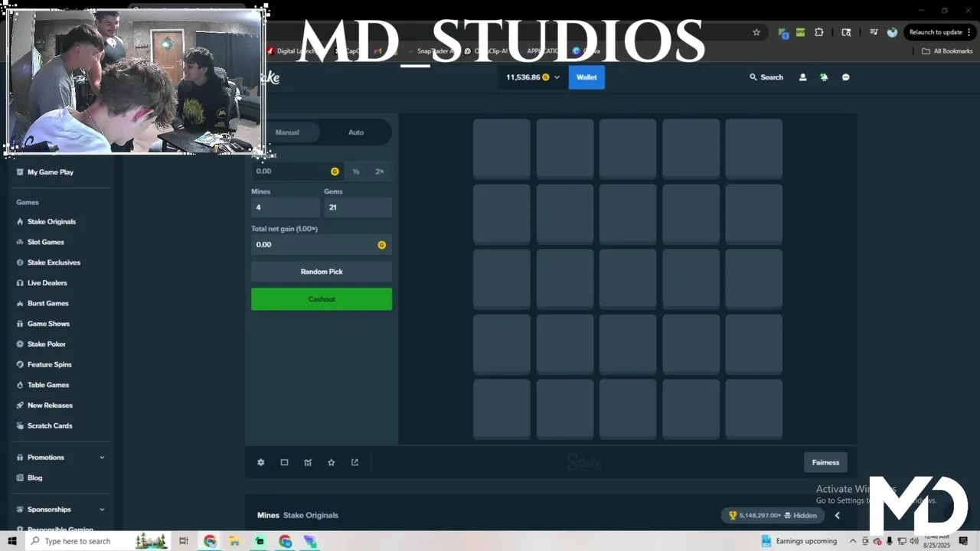The height and width of the screenshot is (551, 980).
Task: Click the green Cashout button
Action: pos(322,299)
